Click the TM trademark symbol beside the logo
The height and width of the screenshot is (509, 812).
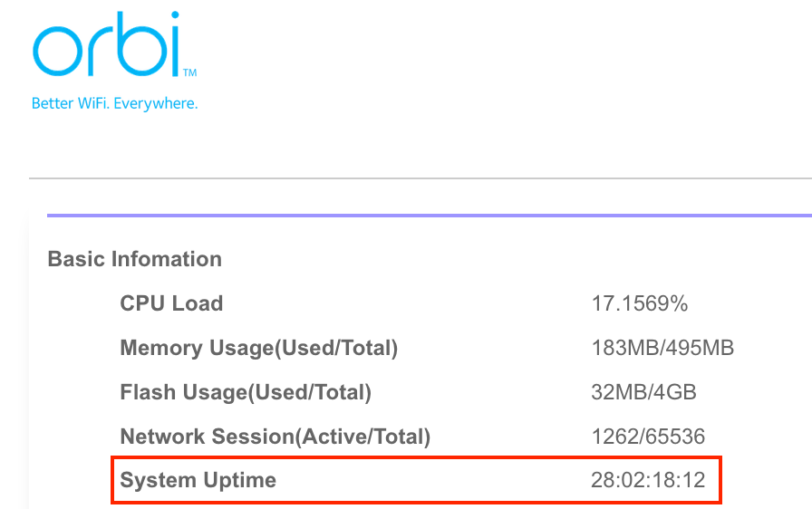click(190, 72)
